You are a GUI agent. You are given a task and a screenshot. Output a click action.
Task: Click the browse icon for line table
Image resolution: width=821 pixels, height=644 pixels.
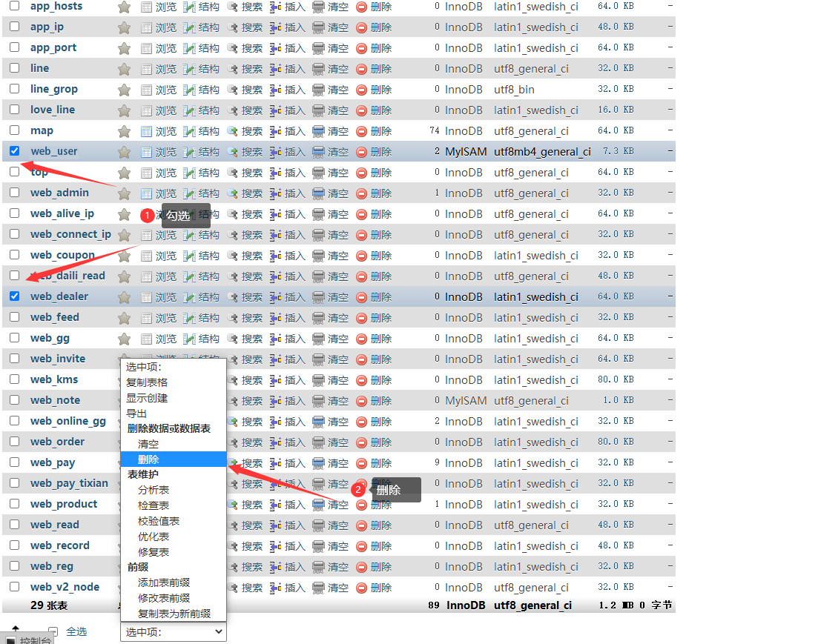(x=147, y=69)
